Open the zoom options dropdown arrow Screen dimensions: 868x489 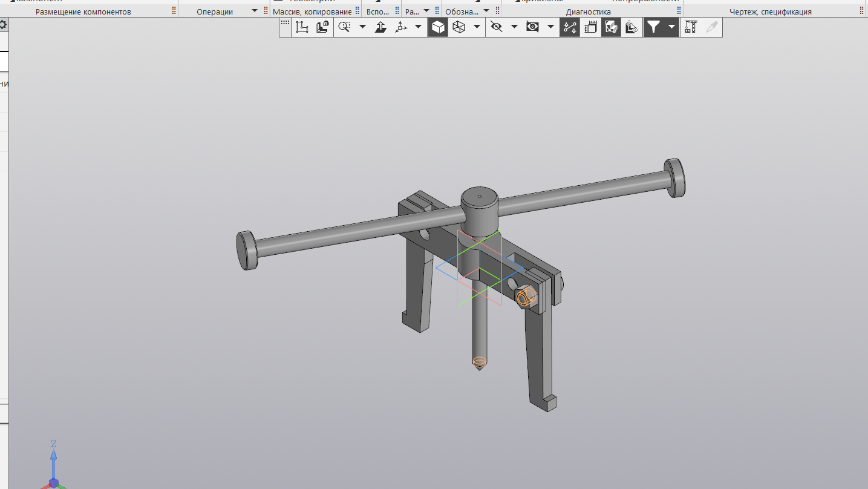tap(362, 27)
